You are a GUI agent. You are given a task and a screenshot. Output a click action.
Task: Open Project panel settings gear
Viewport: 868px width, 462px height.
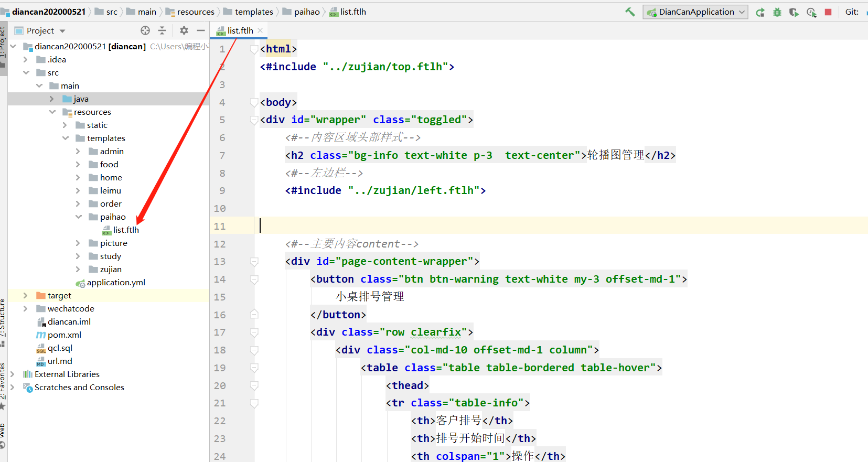click(x=184, y=30)
